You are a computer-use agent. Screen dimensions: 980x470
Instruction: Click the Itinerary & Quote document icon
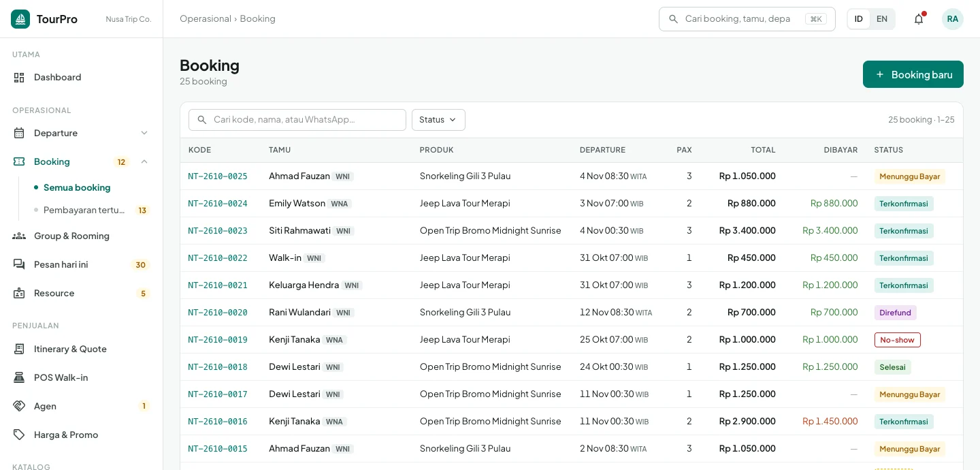[x=19, y=349]
